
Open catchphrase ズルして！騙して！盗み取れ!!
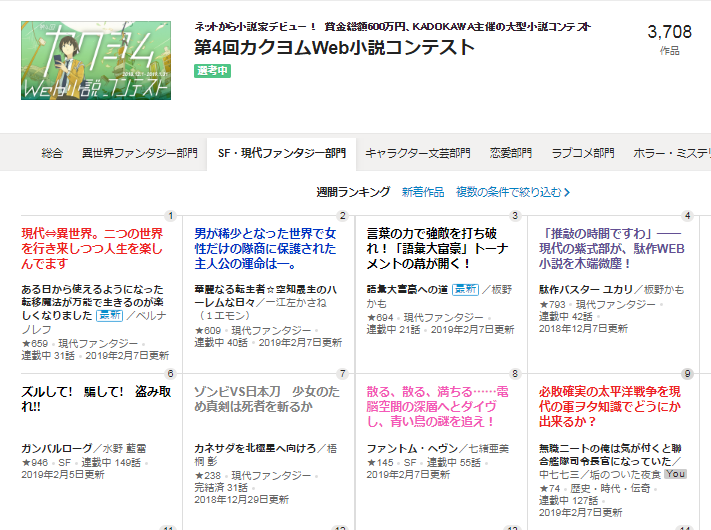coord(96,399)
